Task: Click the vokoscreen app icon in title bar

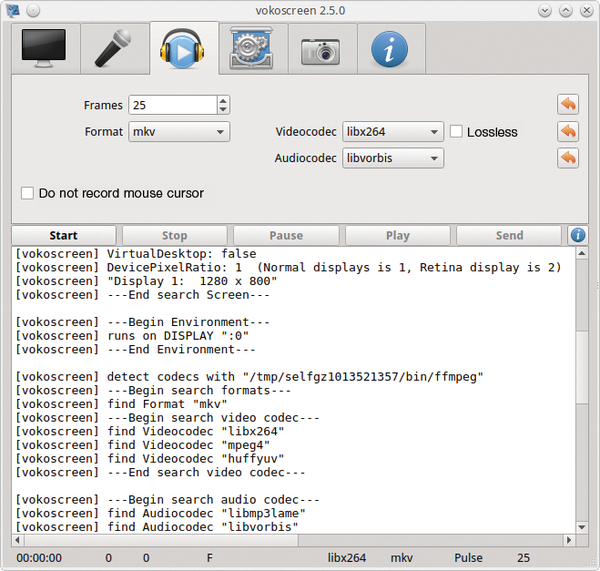Action: (13, 10)
